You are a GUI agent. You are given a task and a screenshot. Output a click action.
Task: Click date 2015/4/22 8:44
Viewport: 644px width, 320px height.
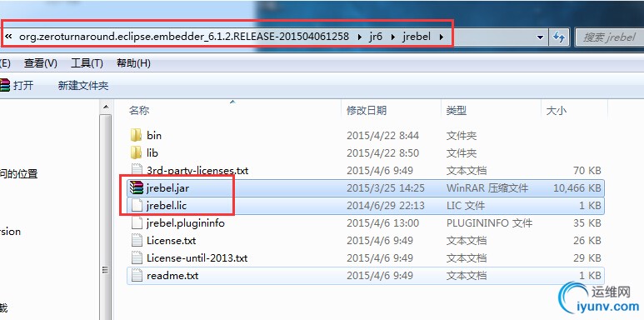382,135
